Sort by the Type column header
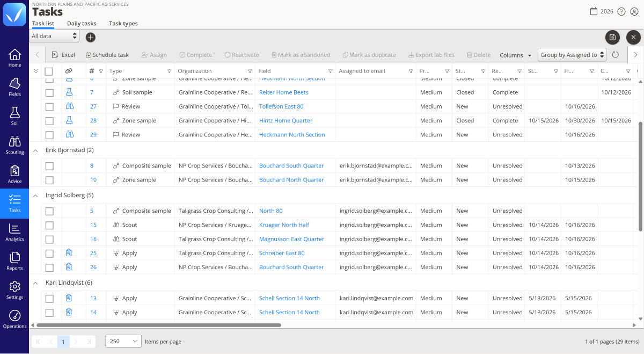The image size is (644, 354). pyautogui.click(x=115, y=71)
